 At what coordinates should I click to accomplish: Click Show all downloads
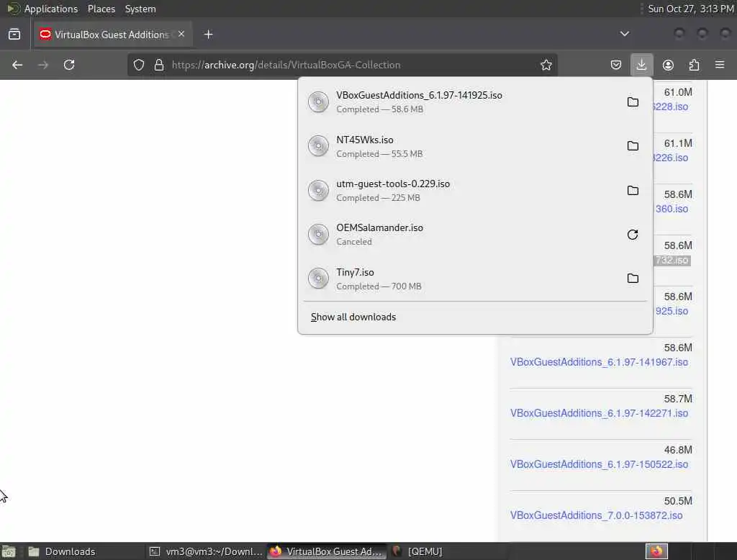353,317
